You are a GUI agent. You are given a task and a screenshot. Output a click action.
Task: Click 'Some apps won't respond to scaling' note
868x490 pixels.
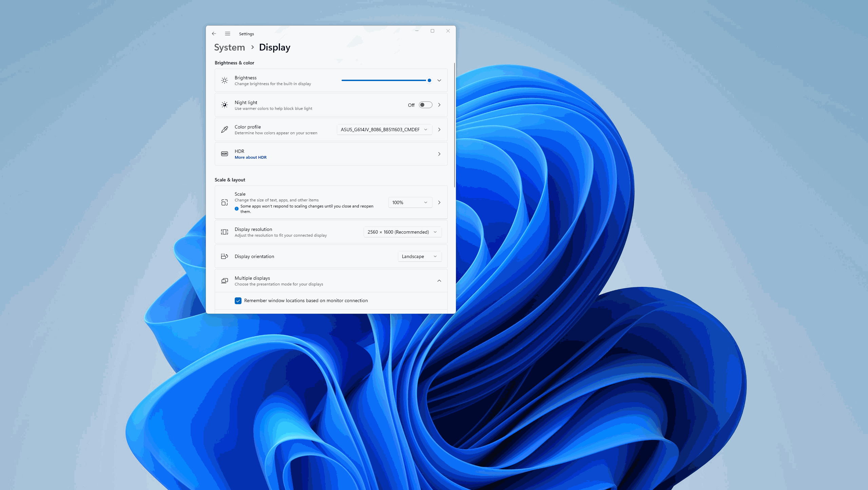307,209
